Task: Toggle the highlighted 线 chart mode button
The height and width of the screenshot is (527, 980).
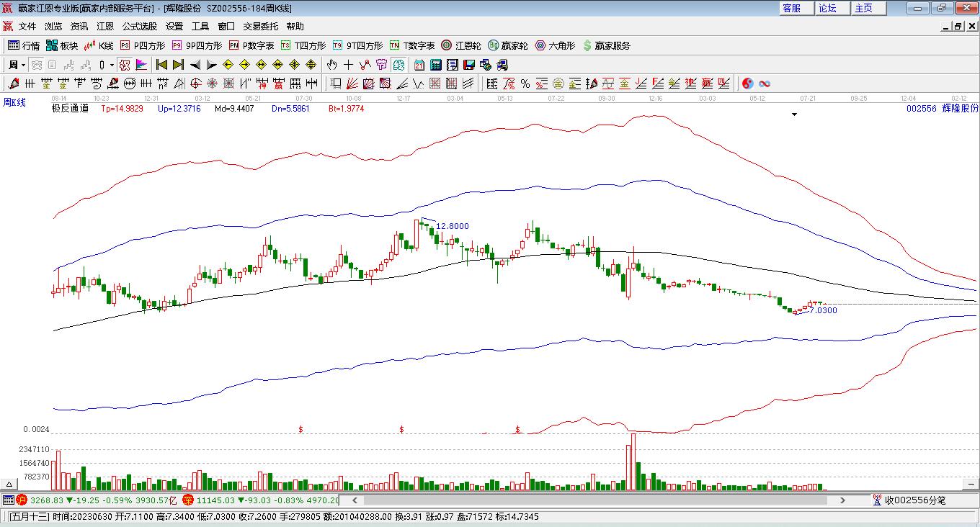Action: [x=398, y=65]
